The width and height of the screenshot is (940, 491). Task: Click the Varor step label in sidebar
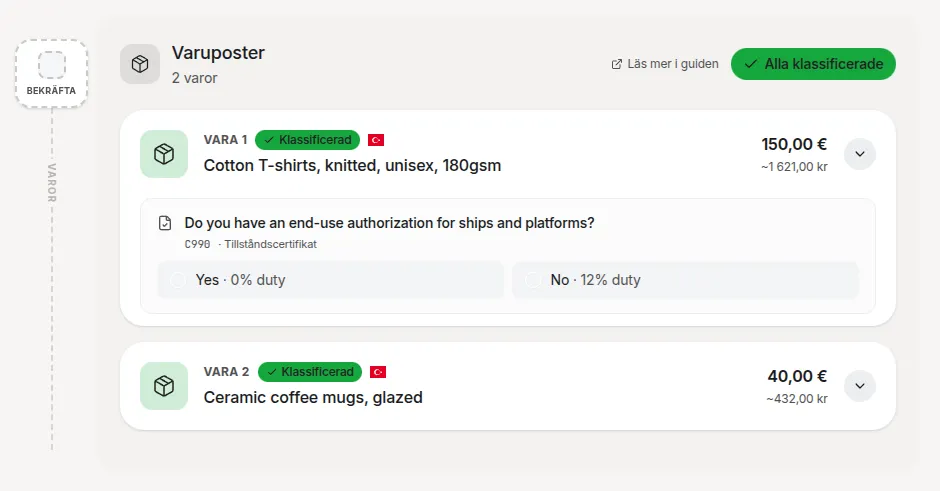click(x=52, y=183)
